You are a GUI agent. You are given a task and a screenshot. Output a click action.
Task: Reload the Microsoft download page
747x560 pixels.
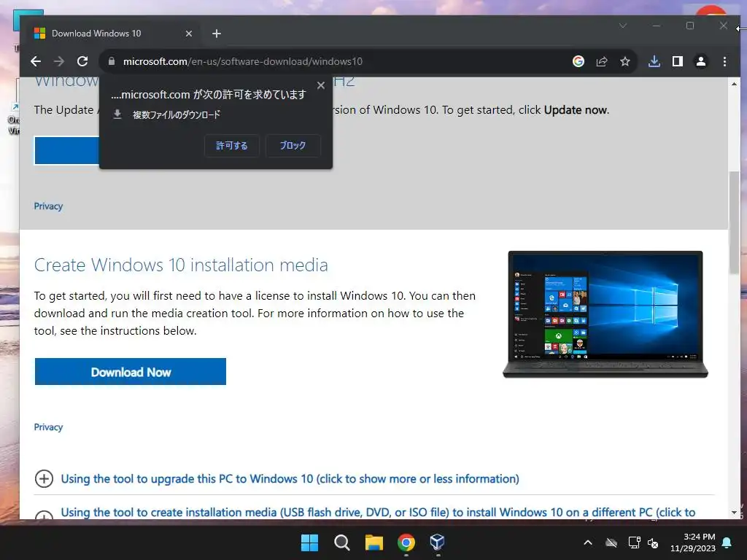click(82, 61)
